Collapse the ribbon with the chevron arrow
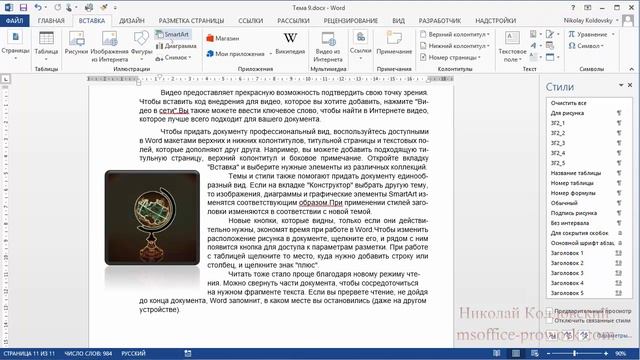 (x=631, y=69)
